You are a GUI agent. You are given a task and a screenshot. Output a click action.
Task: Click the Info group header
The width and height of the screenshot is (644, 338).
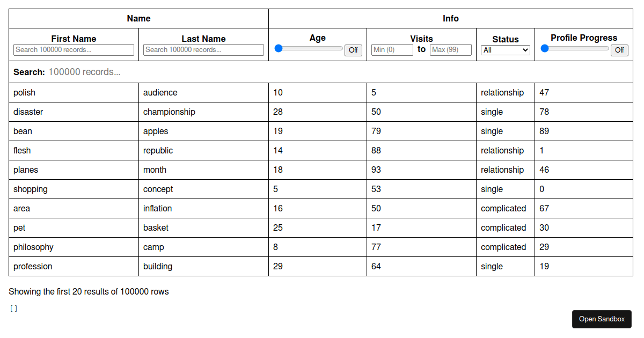tap(451, 18)
